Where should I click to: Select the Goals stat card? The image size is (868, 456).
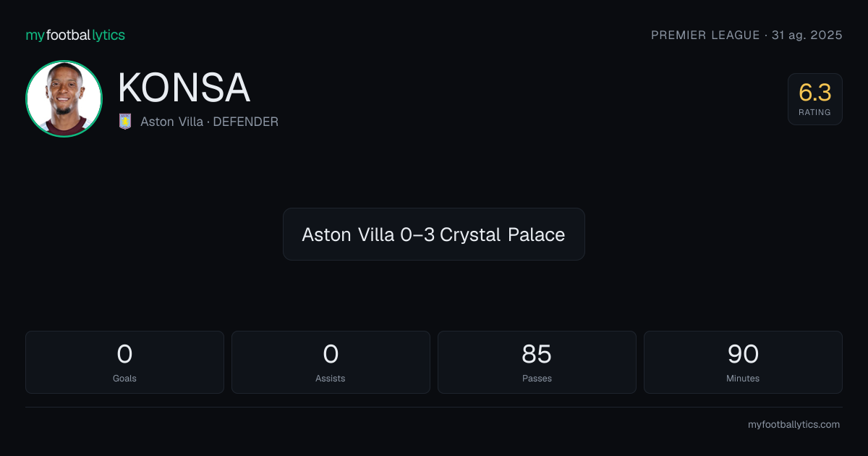124,362
